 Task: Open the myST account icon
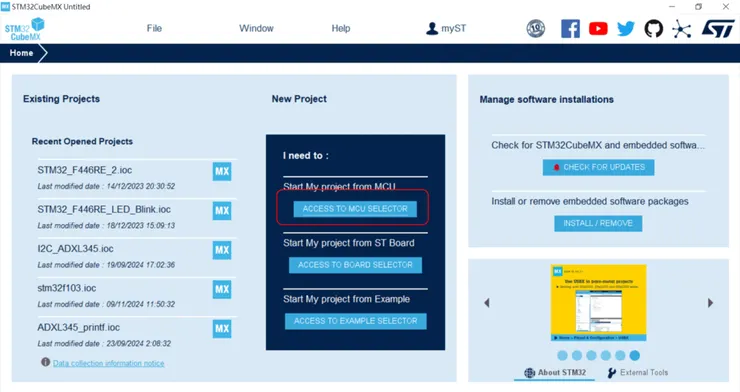point(432,28)
